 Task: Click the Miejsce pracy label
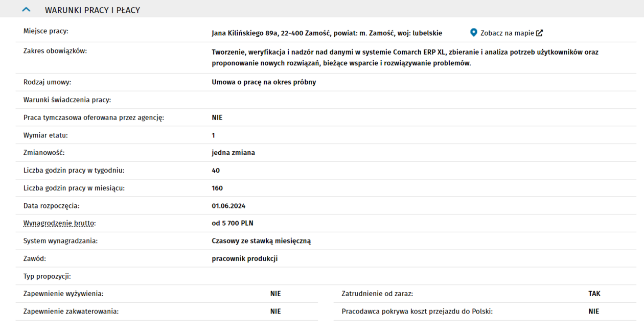(x=45, y=31)
